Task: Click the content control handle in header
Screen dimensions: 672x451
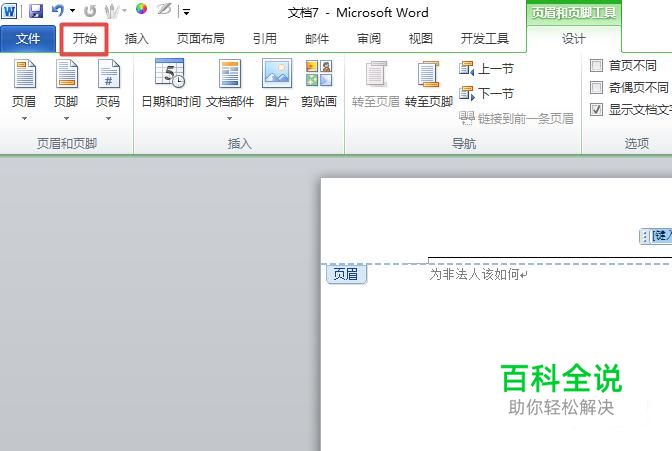Action: (x=645, y=236)
